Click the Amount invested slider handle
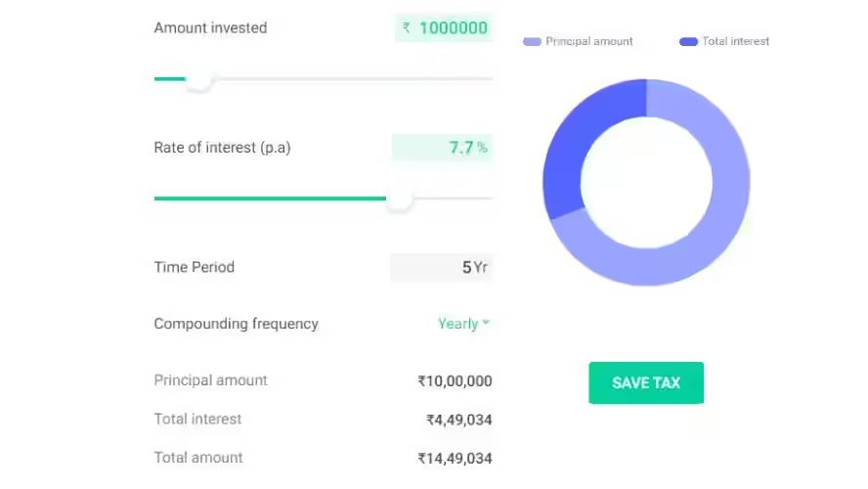The width and height of the screenshot is (868, 489). click(198, 79)
